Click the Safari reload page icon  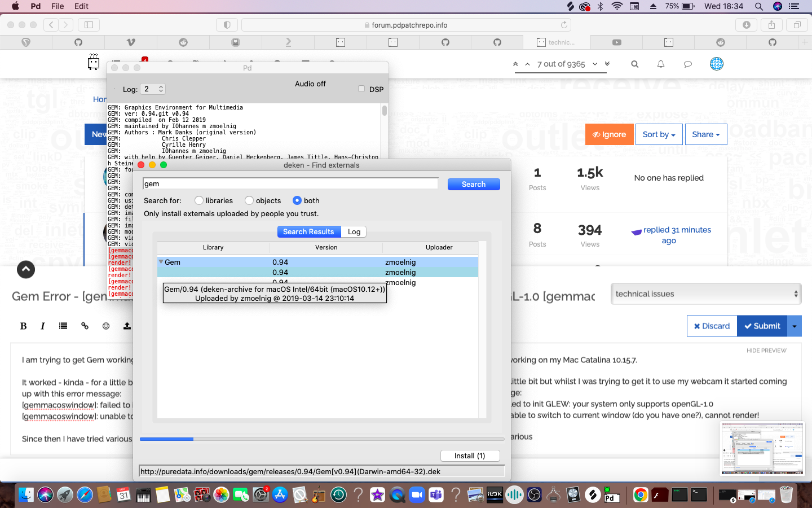564,25
